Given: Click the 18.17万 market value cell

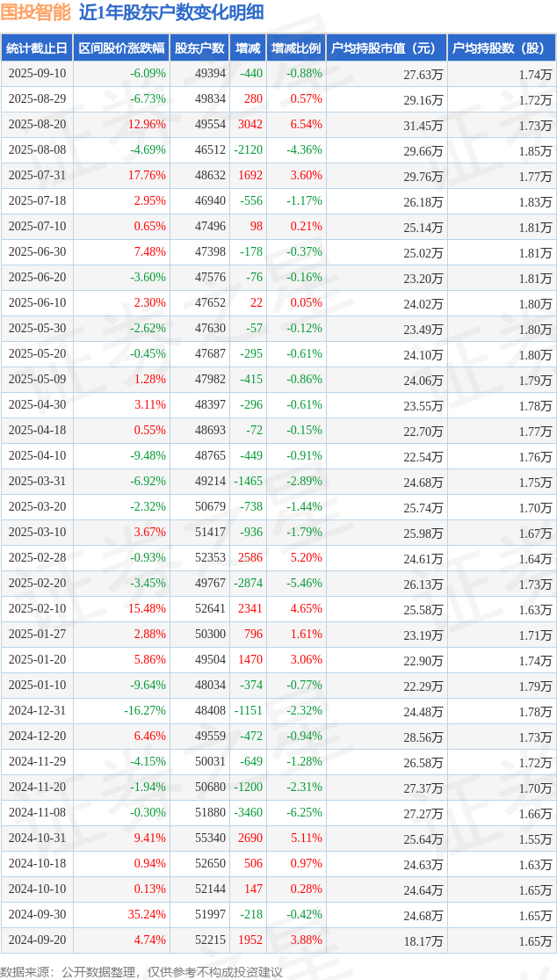Looking at the screenshot, I should click(x=387, y=940).
